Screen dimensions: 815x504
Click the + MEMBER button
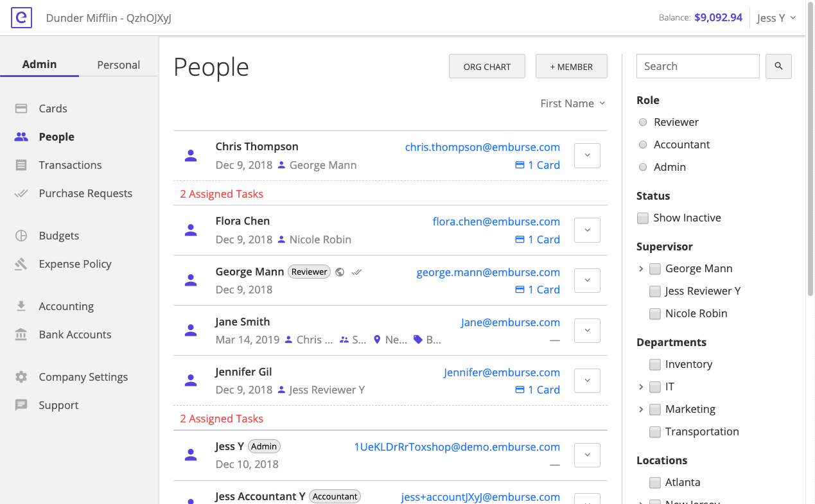[572, 66]
